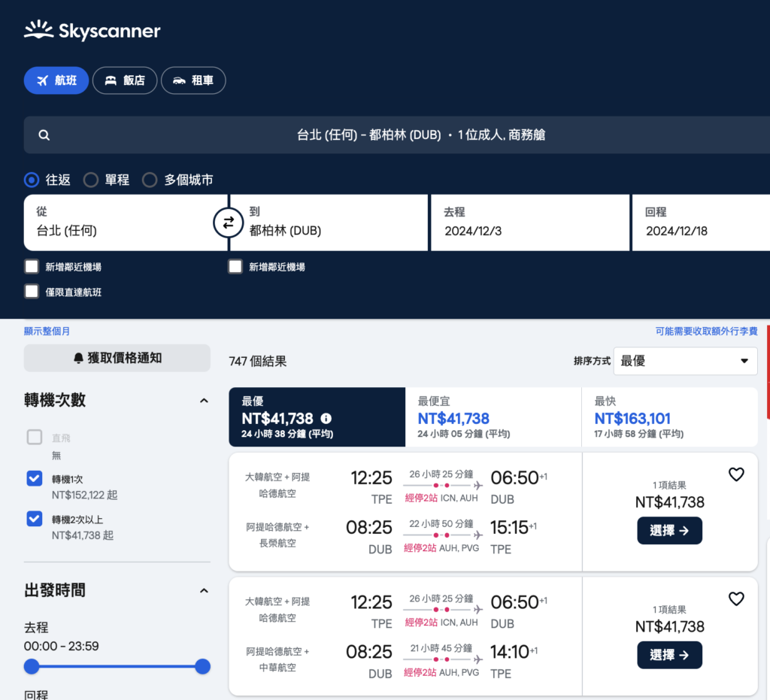
Task: Select 單程 one-way option
Action: pos(91,180)
